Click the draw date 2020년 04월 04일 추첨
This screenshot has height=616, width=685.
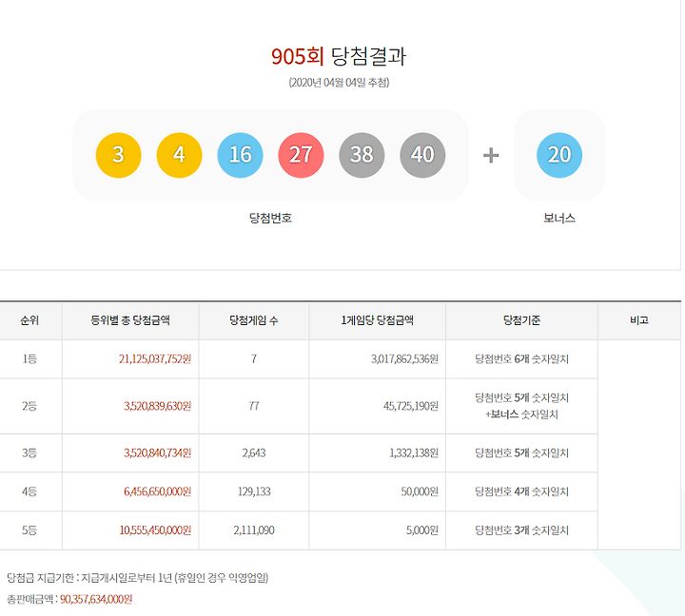[339, 83]
